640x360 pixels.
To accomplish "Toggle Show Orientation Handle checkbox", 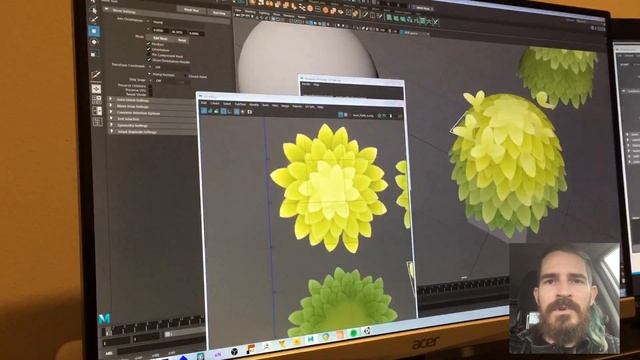I will pyautogui.click(x=149, y=60).
